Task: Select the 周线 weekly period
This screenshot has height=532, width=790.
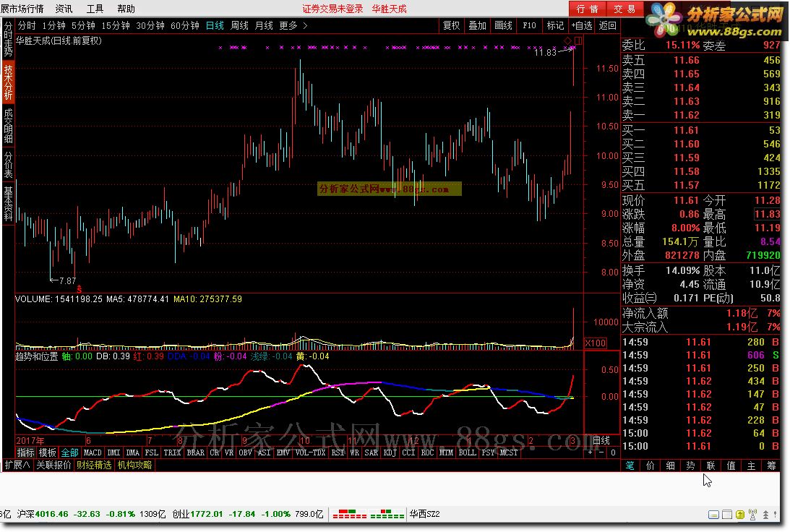Action: click(239, 26)
